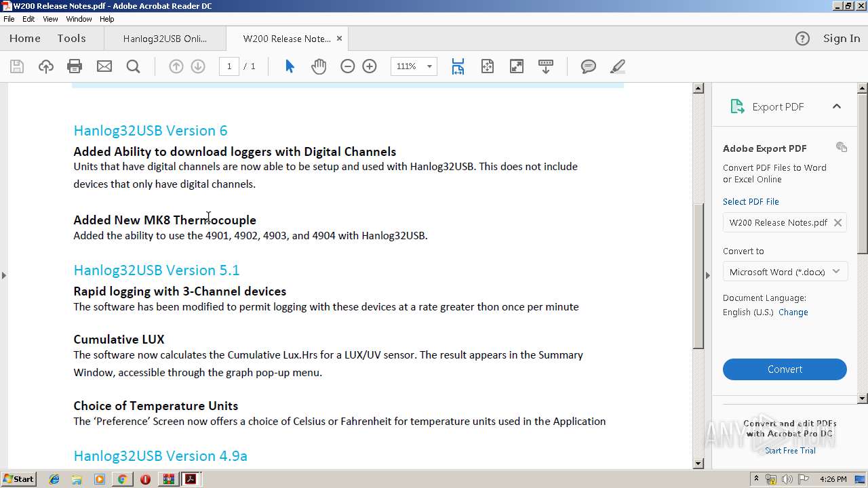Image resolution: width=868 pixels, height=488 pixels.
Task: Click the Select PDF File link
Action: [x=751, y=201]
